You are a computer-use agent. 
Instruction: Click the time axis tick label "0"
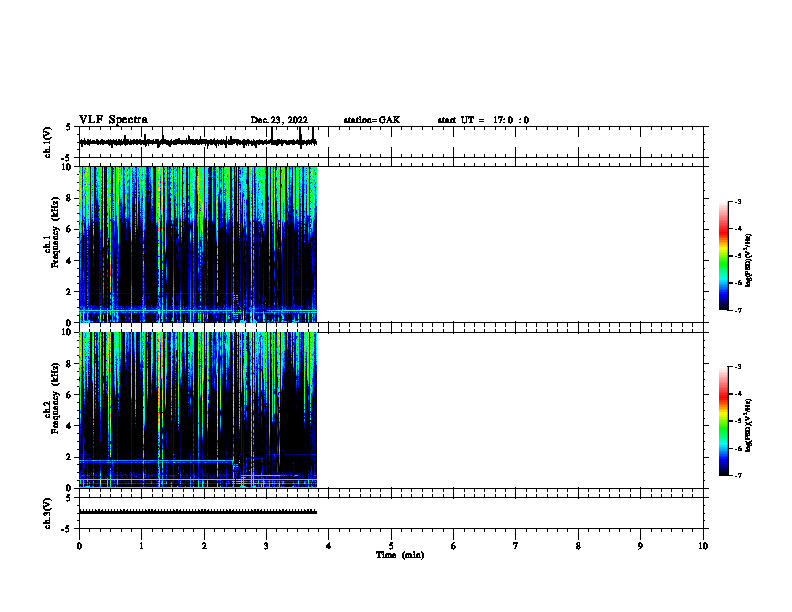point(79,546)
